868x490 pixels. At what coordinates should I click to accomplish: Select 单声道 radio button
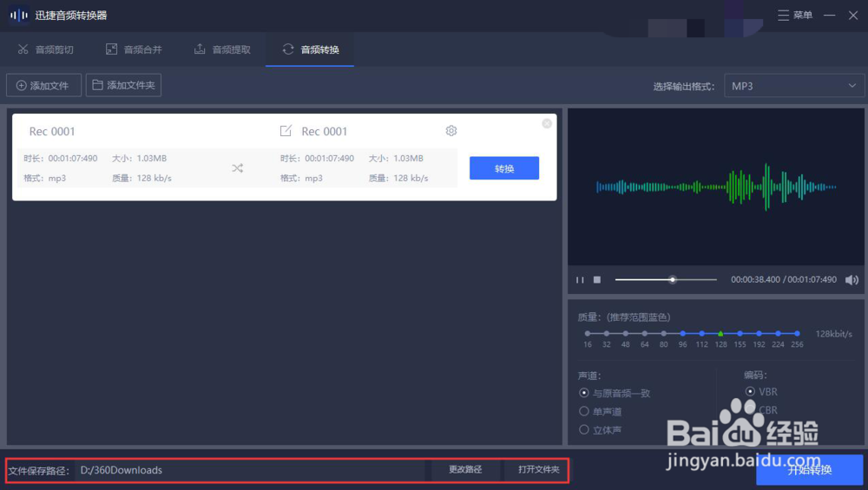point(584,411)
